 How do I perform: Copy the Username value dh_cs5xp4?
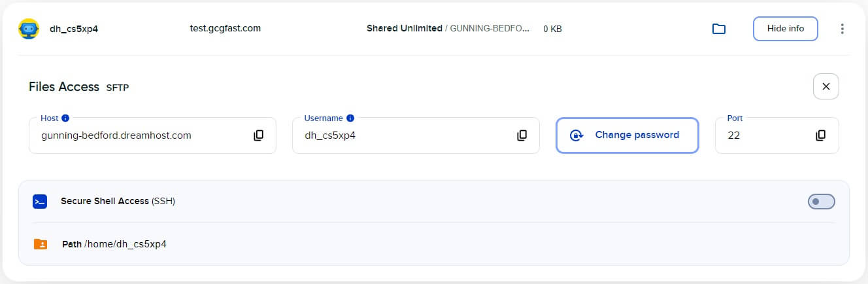(522, 135)
